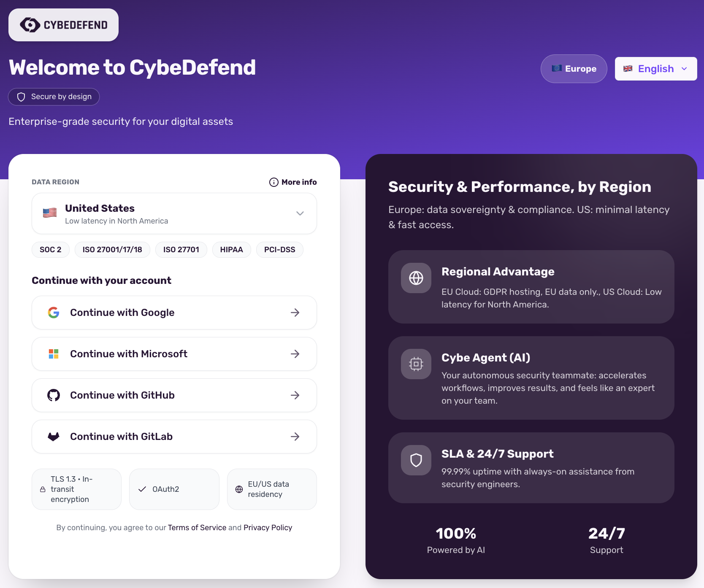704x588 pixels.
Task: Click the chevron in the English language selector
Action: click(x=685, y=69)
